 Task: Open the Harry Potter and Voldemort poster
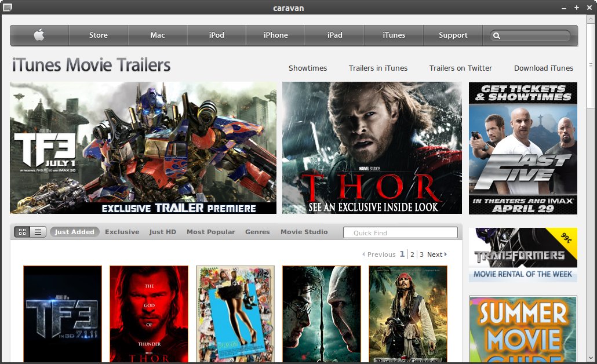point(322,314)
